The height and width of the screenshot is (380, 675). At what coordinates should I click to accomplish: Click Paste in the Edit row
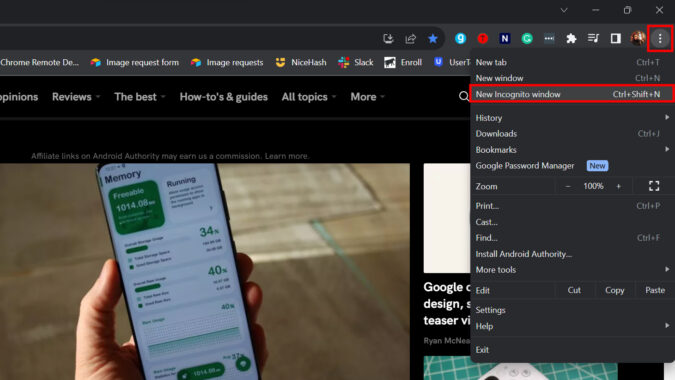655,290
